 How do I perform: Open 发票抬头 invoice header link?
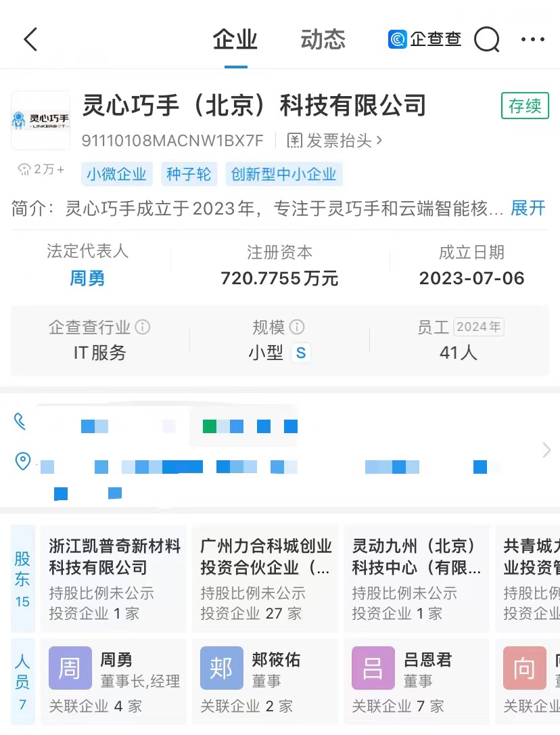pyautogui.click(x=335, y=140)
